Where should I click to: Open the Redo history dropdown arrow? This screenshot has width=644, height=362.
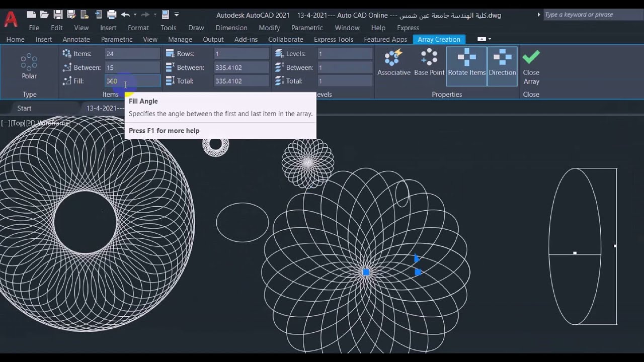point(154,15)
